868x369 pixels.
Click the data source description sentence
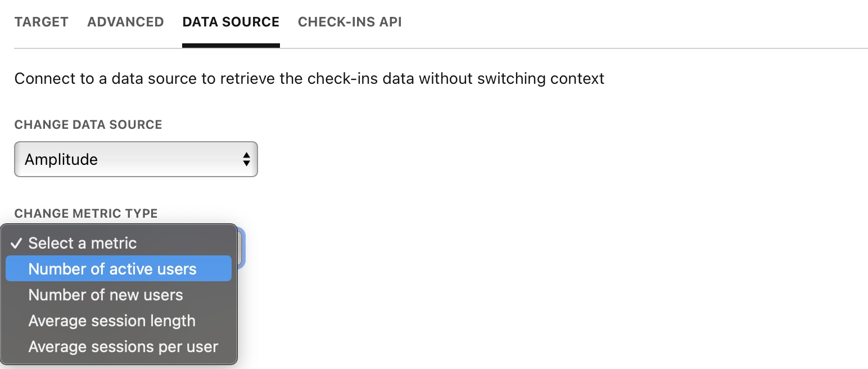point(309,78)
